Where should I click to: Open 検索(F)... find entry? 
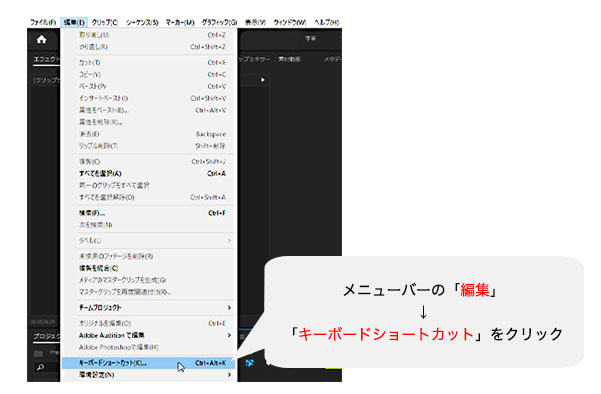(x=149, y=213)
